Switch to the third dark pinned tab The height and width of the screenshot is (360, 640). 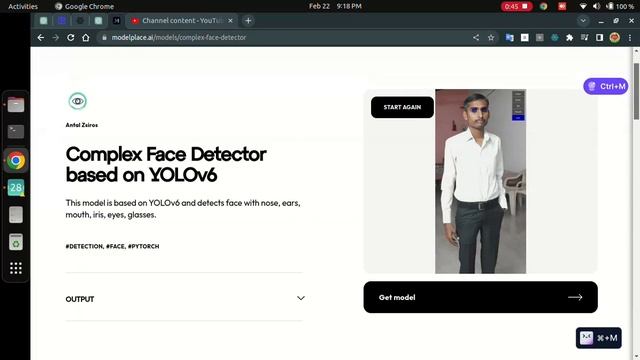tap(80, 20)
